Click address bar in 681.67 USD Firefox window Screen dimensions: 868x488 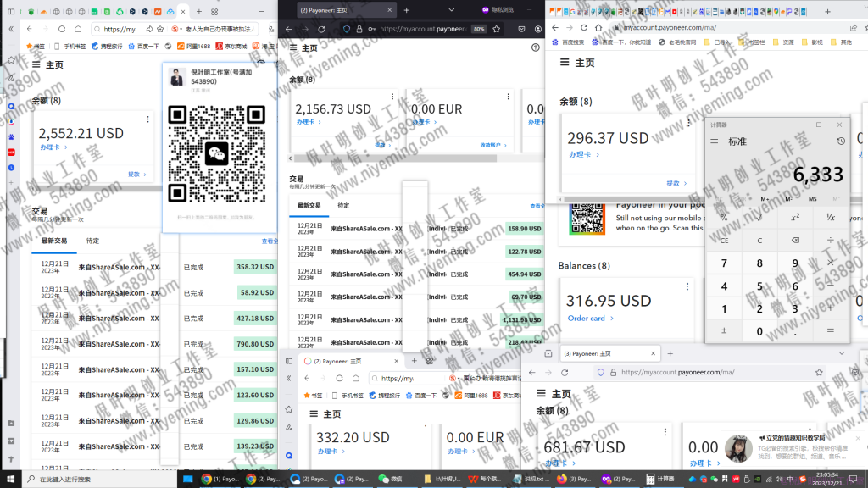709,373
